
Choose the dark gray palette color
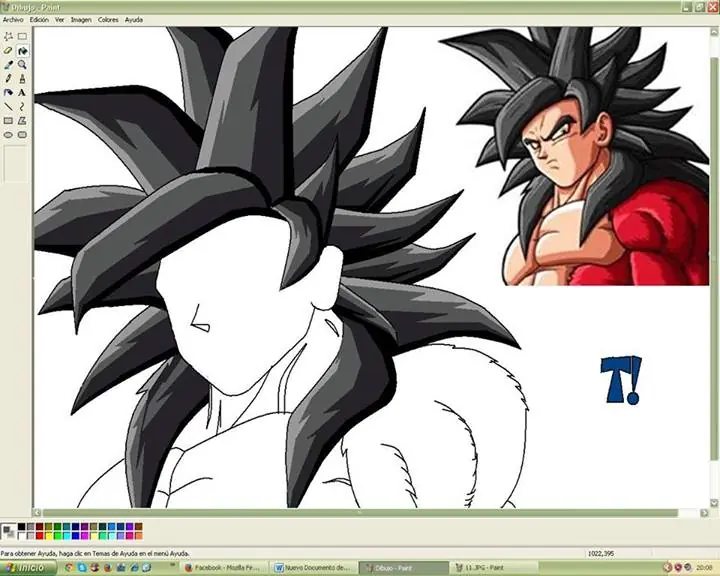[x=30, y=526]
